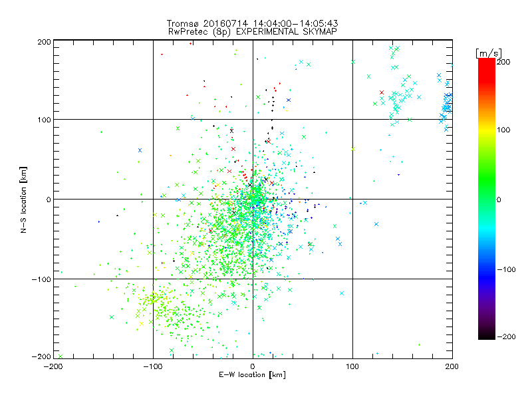Click the x-axis tick label "-200"
Image resolution: width=532 pixels, height=399 pixels.
click(53, 366)
